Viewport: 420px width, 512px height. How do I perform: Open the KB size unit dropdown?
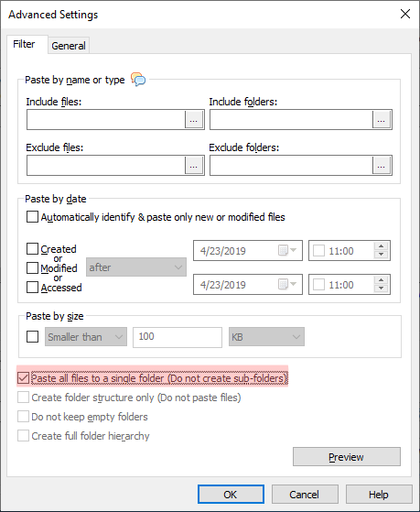(x=266, y=337)
